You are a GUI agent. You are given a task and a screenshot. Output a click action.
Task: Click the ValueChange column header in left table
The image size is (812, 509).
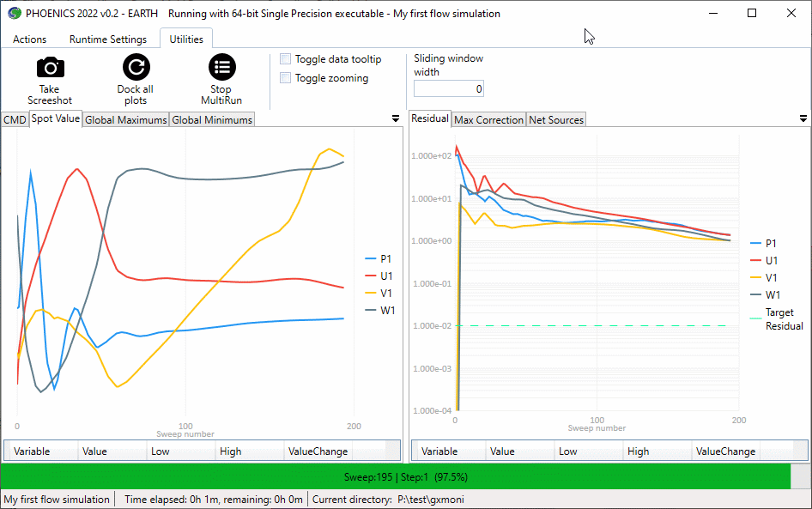[x=318, y=451]
